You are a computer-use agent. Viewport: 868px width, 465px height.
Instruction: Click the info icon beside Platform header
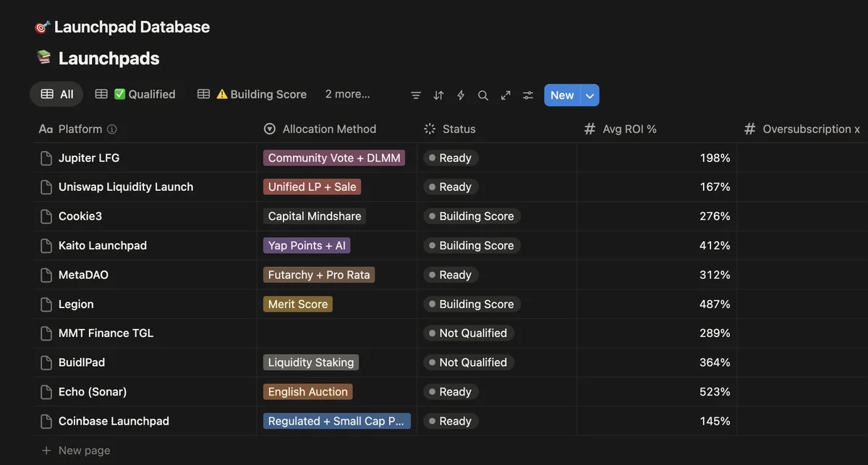[112, 129]
